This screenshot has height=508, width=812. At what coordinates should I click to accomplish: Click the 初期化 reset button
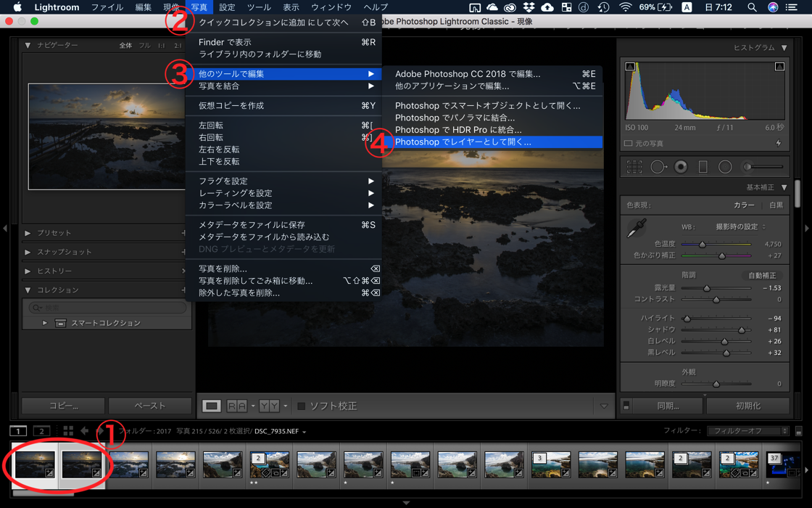(x=747, y=406)
